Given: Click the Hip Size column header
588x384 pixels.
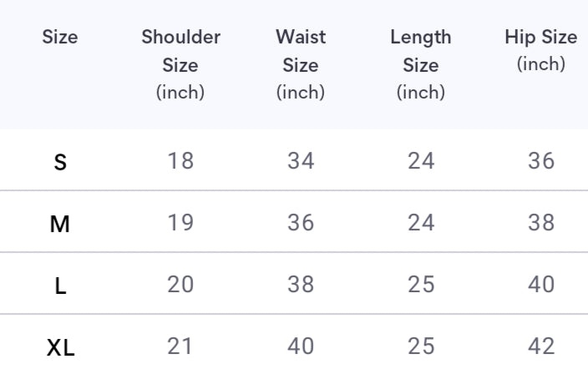Looking at the screenshot, I should coord(540,50).
